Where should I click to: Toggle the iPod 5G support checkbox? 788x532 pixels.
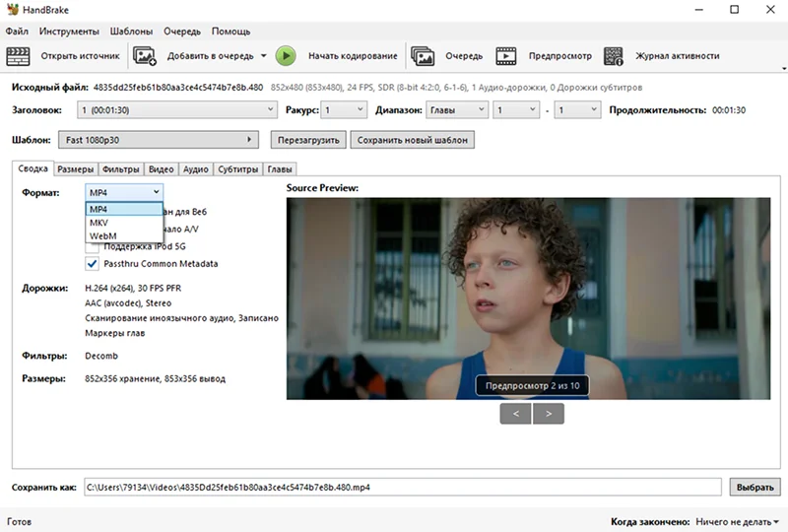pos(92,248)
